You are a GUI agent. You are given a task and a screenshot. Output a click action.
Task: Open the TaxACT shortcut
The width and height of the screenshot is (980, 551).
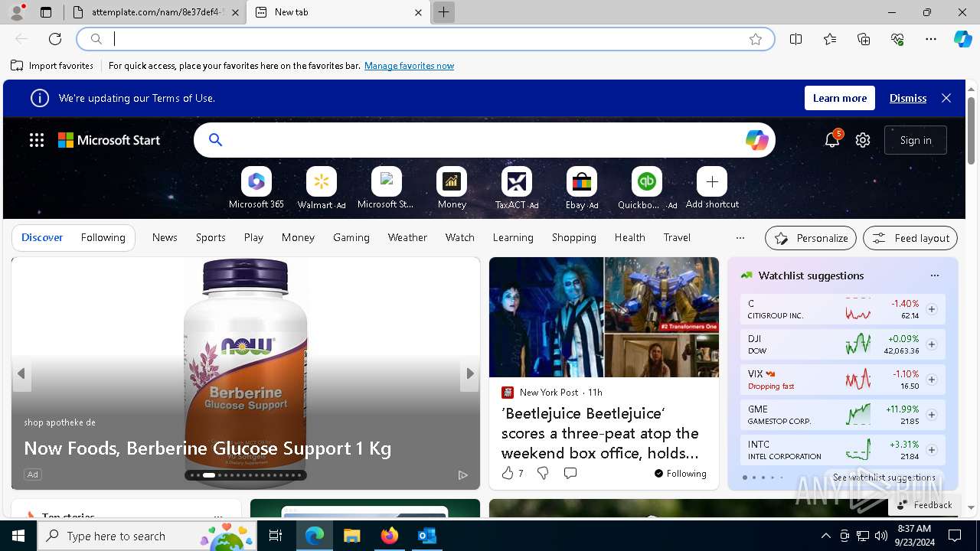[517, 188]
